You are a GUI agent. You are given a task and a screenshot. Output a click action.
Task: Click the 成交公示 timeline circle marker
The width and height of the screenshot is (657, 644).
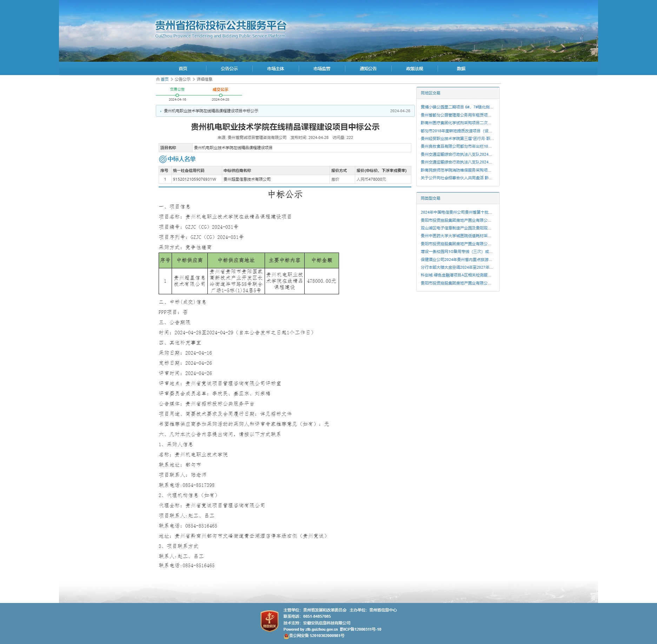tap(220, 95)
